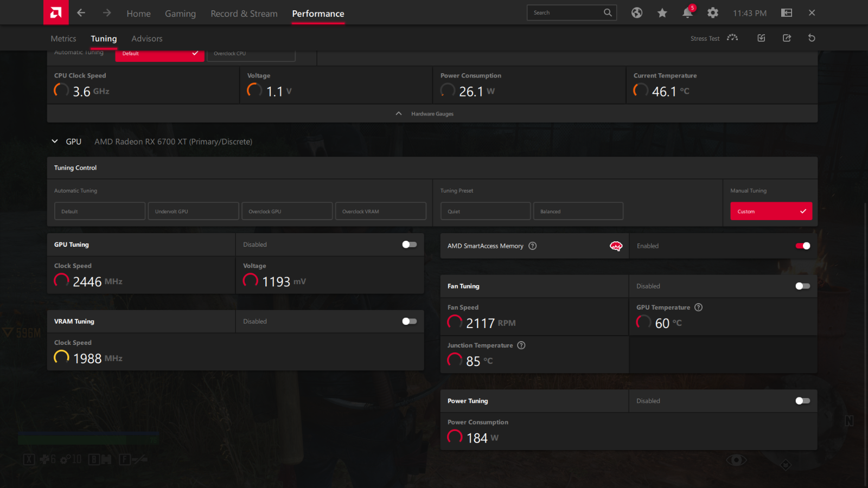Select Undervolt GPU preset
Screen dimensions: 868x488
(194, 211)
